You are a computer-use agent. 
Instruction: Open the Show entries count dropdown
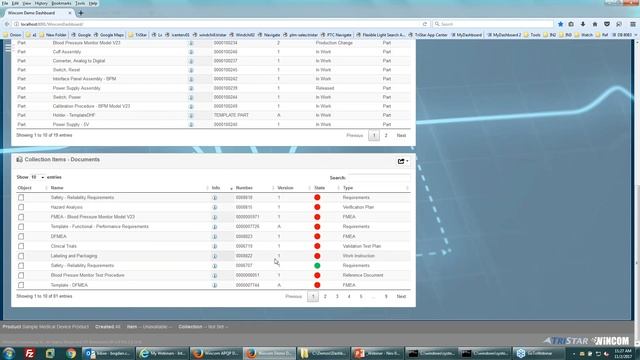pos(38,177)
